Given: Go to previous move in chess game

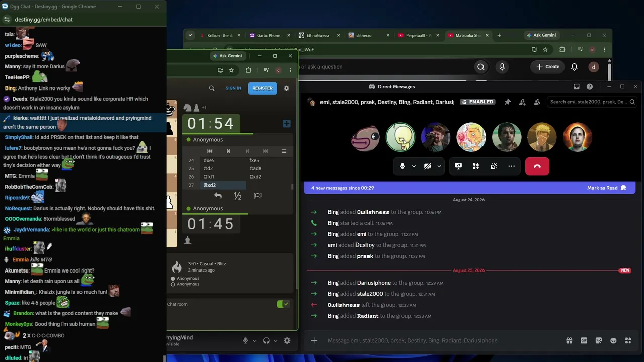Looking at the screenshot, I should (x=228, y=151).
